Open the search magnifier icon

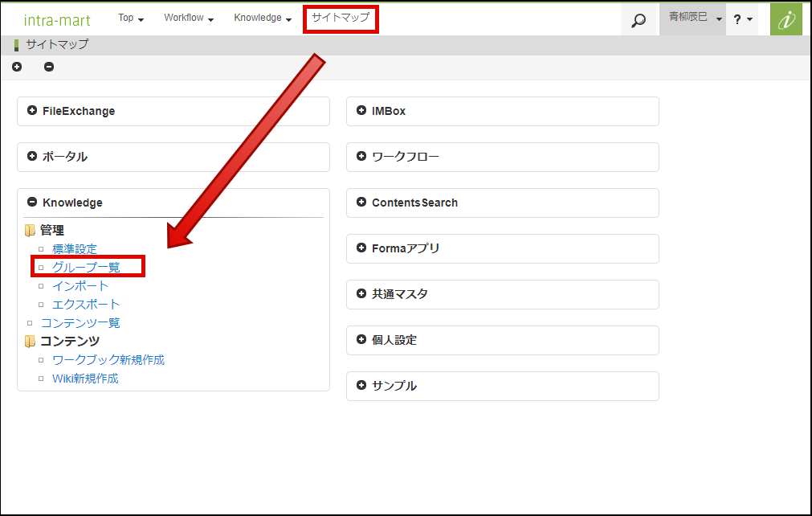(x=639, y=20)
